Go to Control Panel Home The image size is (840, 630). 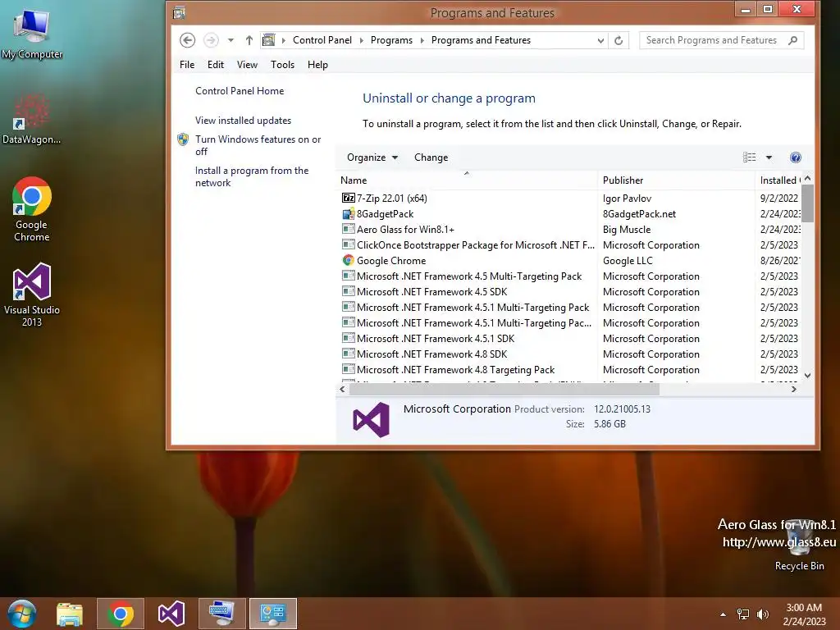pos(240,91)
